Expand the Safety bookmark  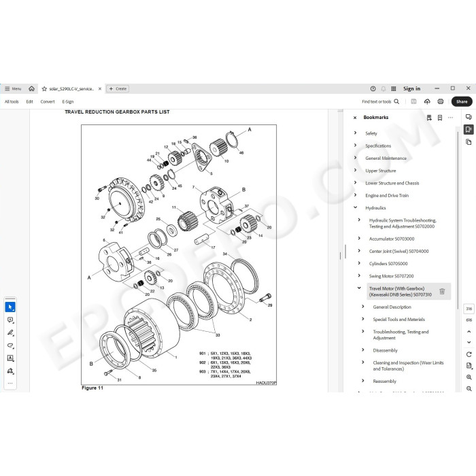(x=355, y=133)
